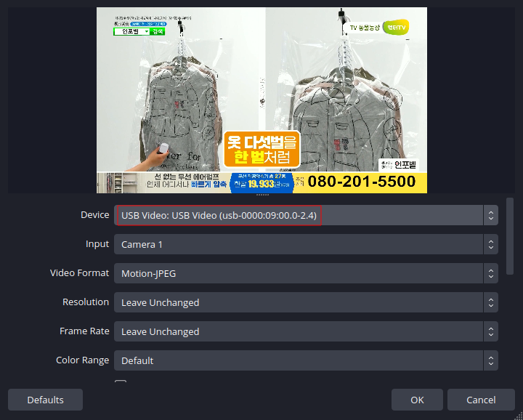The image size is (523, 420).
Task: Click the arrow icon on the Color Range field
Action: point(491,360)
